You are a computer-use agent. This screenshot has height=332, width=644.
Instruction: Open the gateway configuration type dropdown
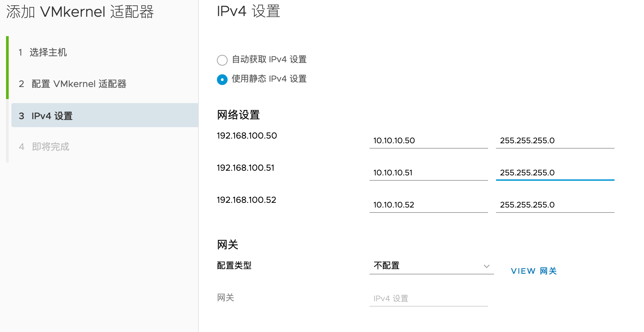(431, 266)
